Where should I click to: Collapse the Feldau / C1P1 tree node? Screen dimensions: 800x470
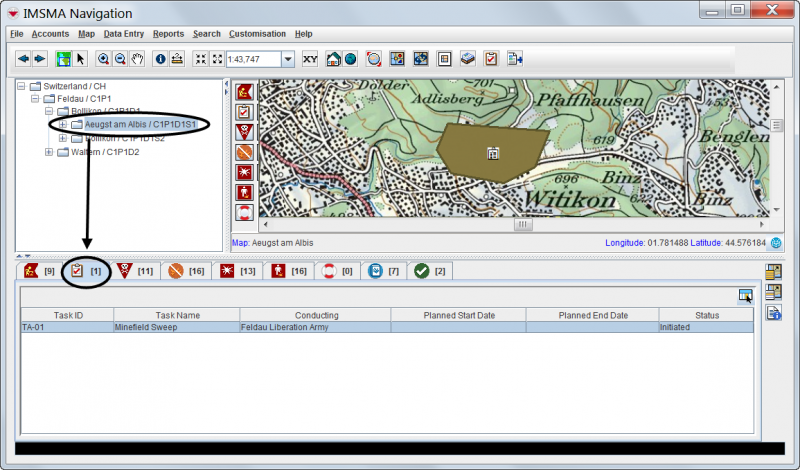(35, 98)
